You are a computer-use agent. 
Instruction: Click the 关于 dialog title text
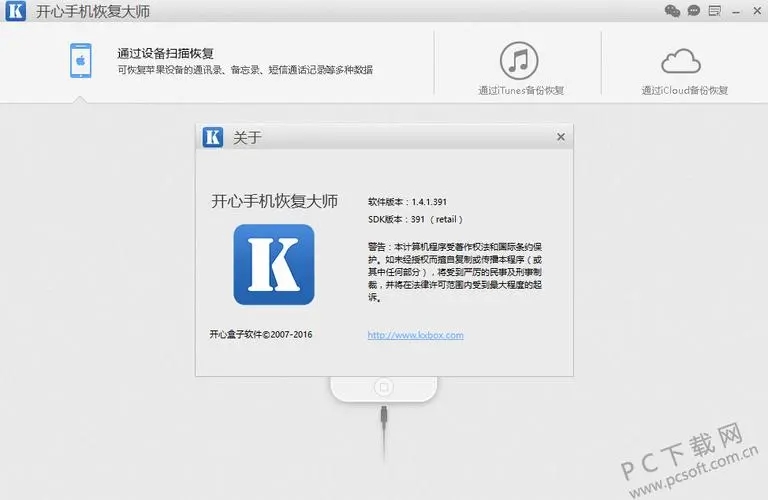point(247,138)
